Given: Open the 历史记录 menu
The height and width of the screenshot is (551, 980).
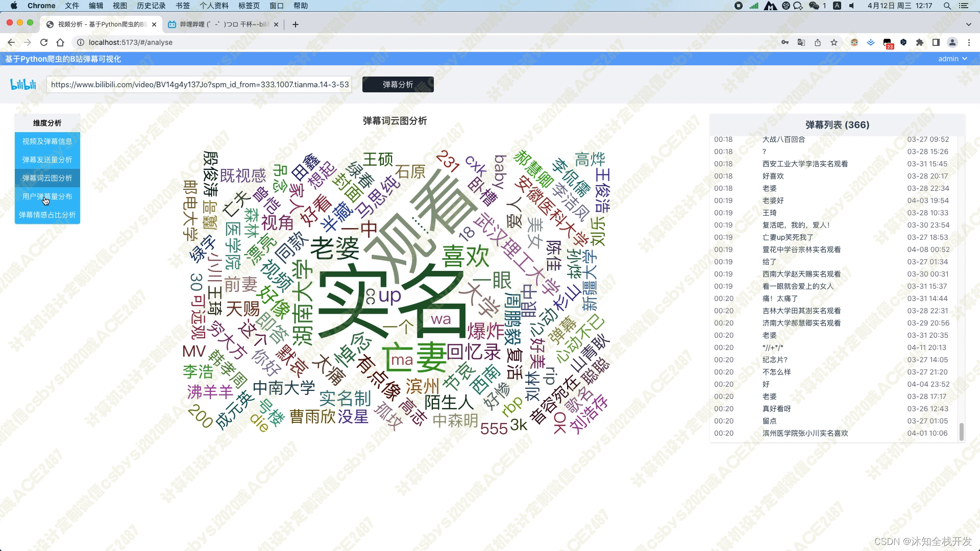Looking at the screenshot, I should (151, 6).
